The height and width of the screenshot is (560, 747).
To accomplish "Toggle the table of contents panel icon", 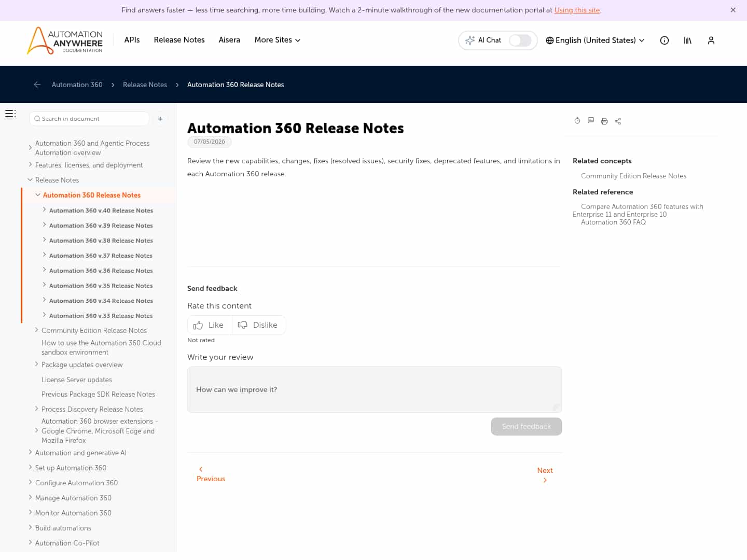I will click(x=10, y=114).
